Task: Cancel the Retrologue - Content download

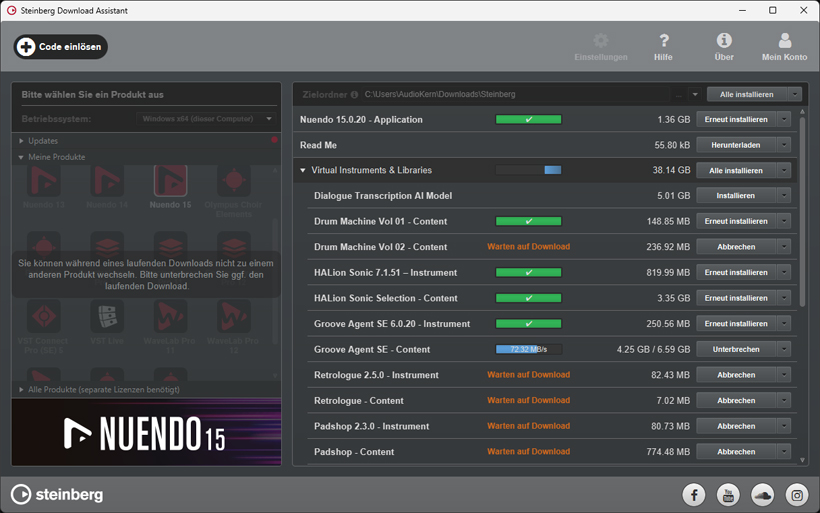Action: [x=736, y=401]
